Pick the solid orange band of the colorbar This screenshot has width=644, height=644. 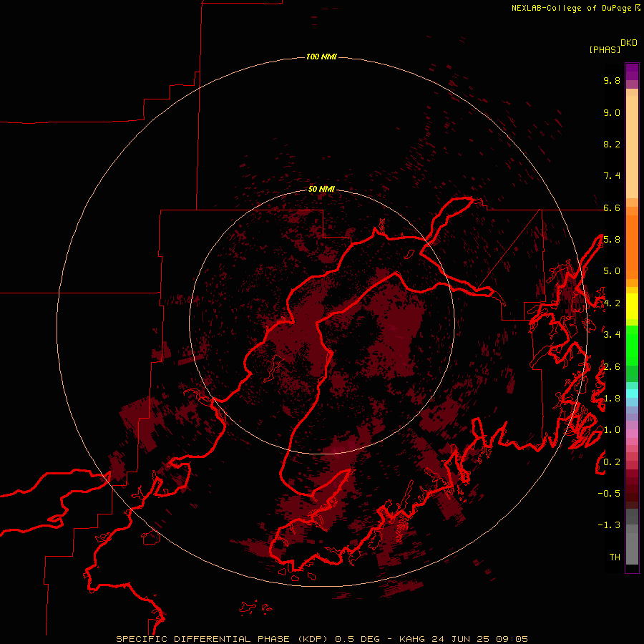[x=632, y=246]
